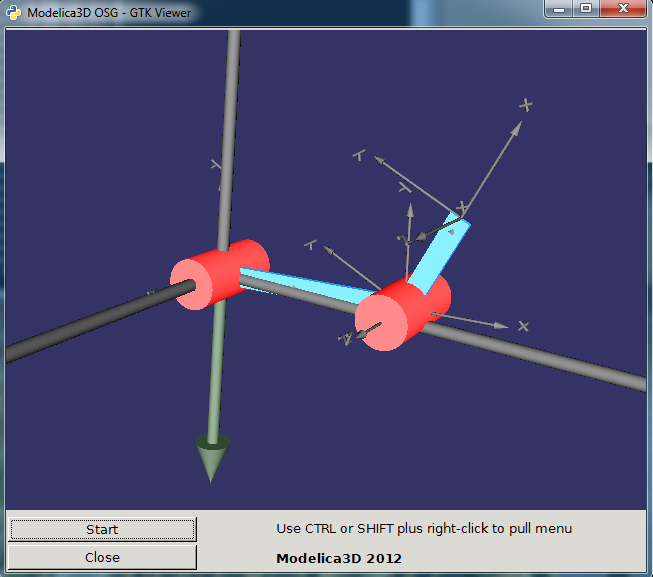
Task: Click the Python icon in title bar
Action: click(x=14, y=13)
